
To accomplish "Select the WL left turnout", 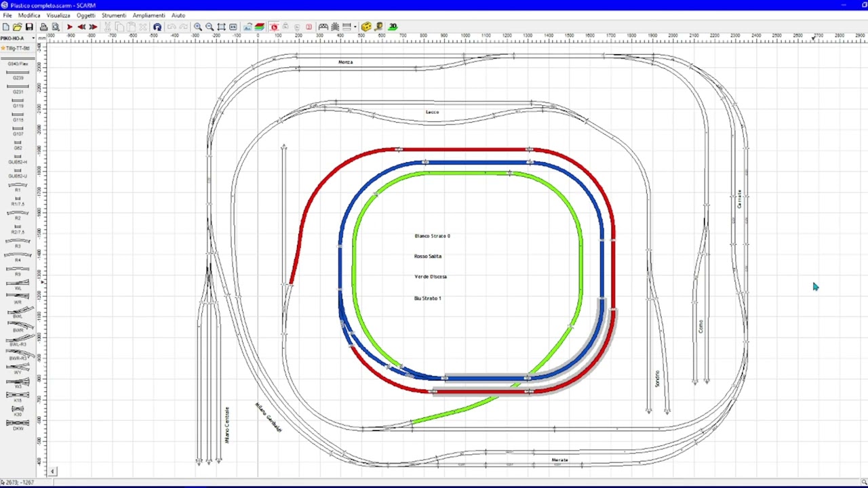I will (18, 285).
